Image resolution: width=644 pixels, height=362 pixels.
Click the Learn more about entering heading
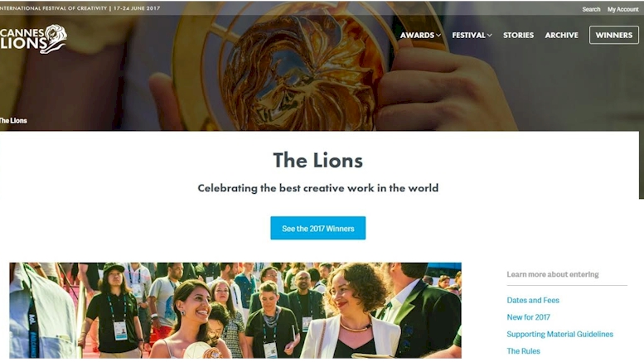[x=552, y=274]
